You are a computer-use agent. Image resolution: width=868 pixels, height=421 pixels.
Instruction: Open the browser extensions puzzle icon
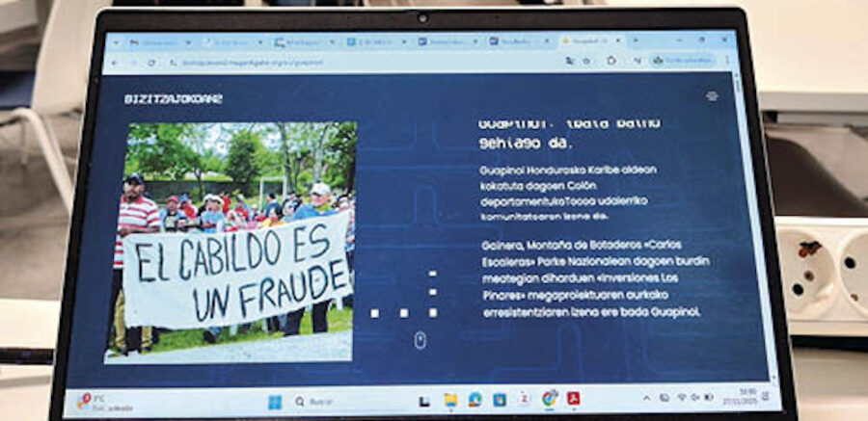pos(610,61)
